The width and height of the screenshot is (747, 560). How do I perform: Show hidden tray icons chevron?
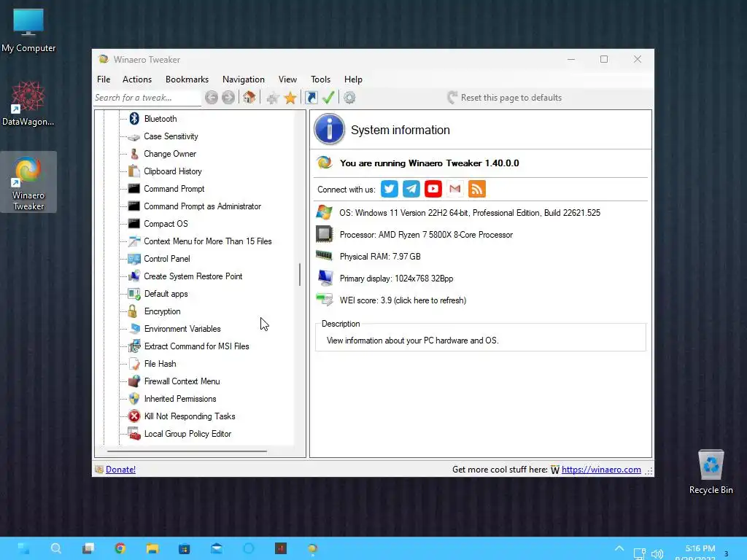click(619, 548)
